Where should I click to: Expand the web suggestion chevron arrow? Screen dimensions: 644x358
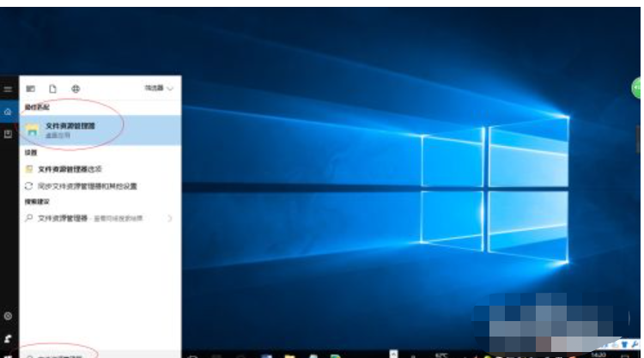tap(170, 218)
